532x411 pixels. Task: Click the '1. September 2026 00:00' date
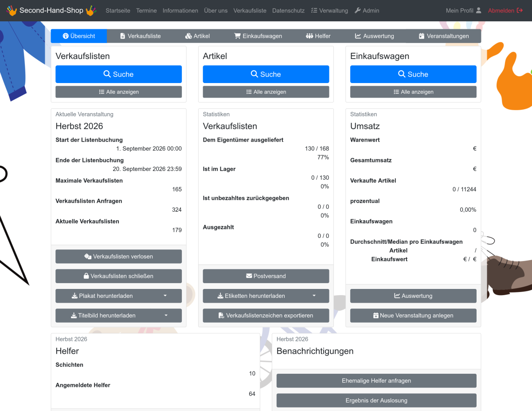(149, 149)
